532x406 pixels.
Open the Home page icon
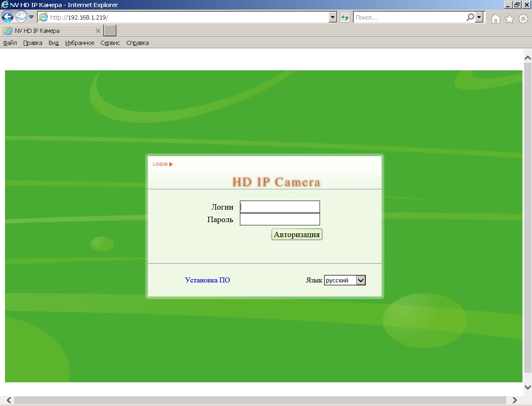[x=495, y=19]
